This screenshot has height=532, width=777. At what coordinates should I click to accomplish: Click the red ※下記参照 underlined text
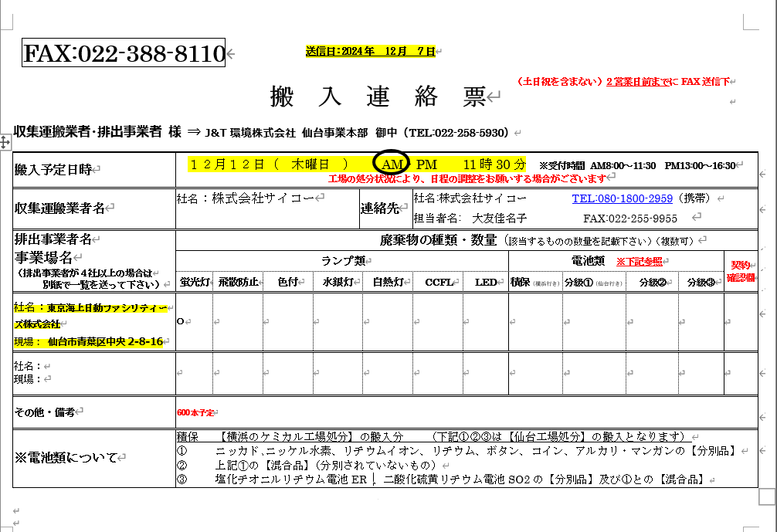coord(639,262)
